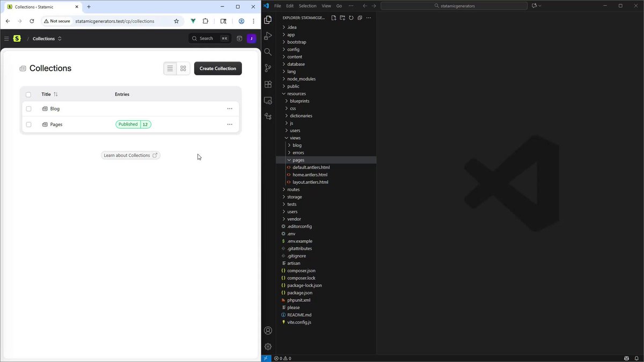644x362 pixels.
Task: Open the Blog collection
Action: pyautogui.click(x=55, y=109)
